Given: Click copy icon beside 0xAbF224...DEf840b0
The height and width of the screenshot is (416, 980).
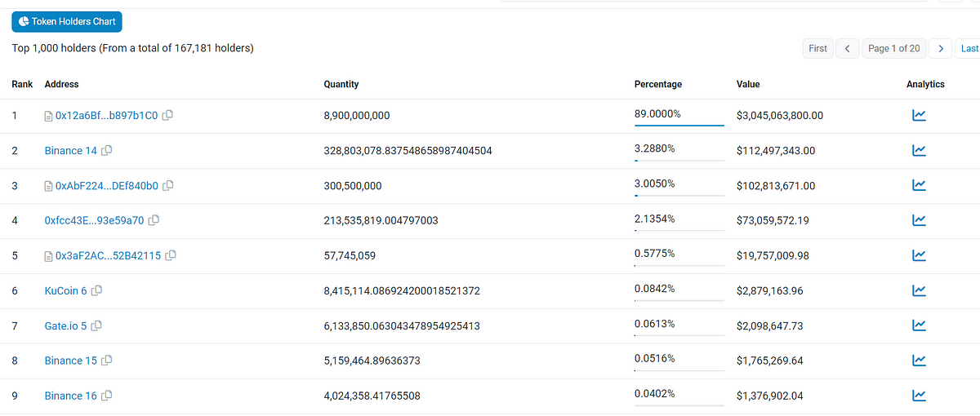Looking at the screenshot, I should coord(168,186).
